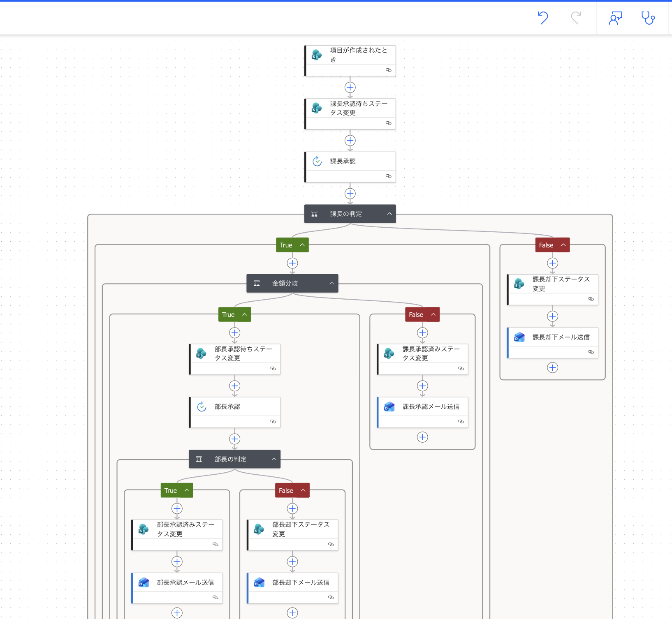Click the connection link icon on 課長承認メール送信
This screenshot has height=619, width=672.
(461, 421)
